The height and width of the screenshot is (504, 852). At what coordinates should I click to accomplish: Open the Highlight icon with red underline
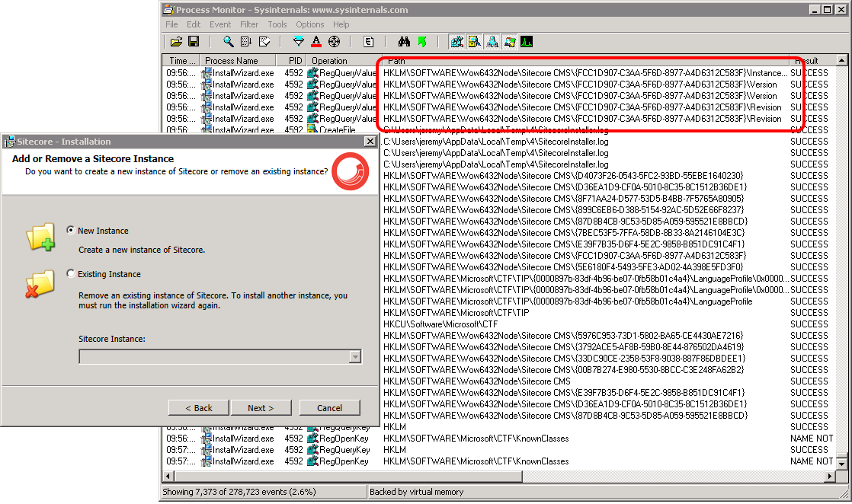pyautogui.click(x=316, y=42)
